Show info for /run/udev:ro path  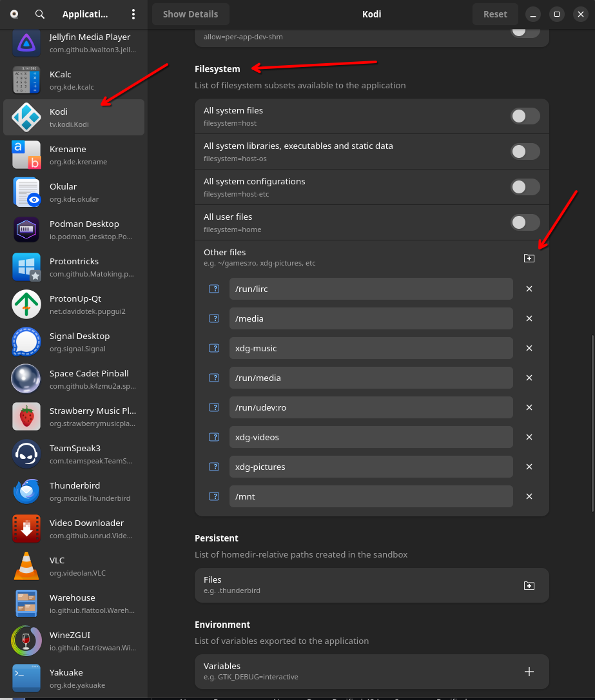(214, 407)
